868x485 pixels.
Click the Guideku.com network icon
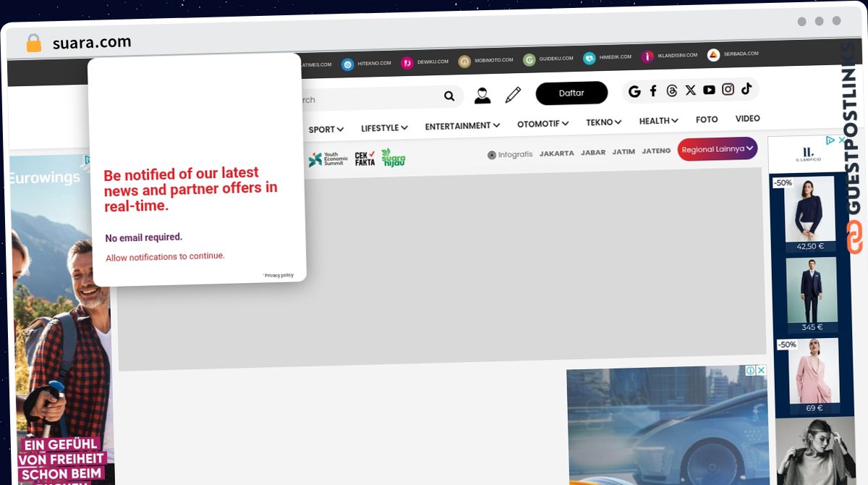pos(529,59)
